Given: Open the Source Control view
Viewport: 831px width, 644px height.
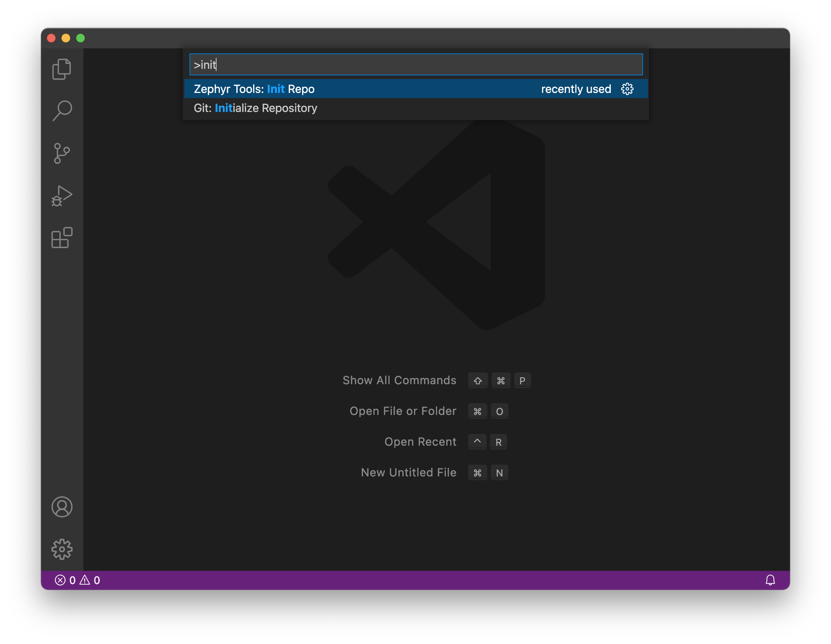Looking at the screenshot, I should pyautogui.click(x=62, y=153).
